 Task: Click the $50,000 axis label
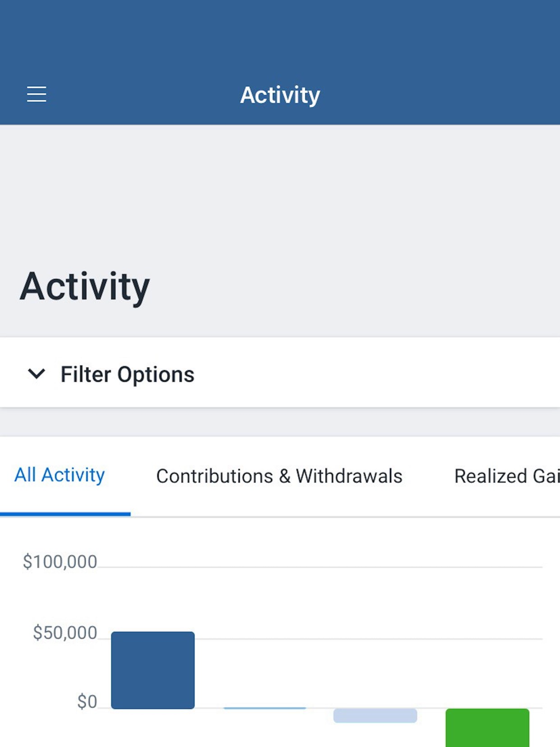[x=65, y=633]
